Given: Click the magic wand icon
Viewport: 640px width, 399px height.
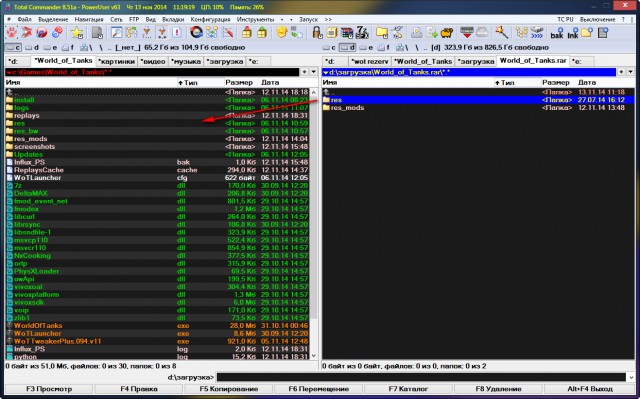Looking at the screenshot, I should pyautogui.click(x=502, y=33).
